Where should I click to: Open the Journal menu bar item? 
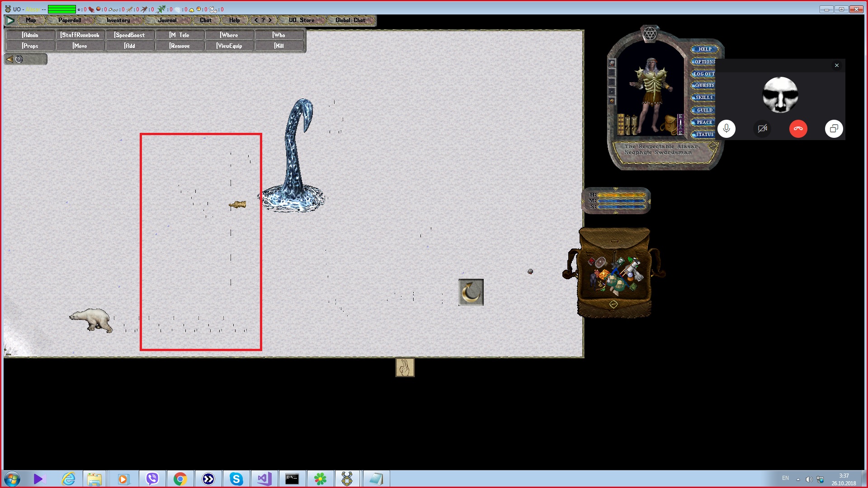(167, 20)
